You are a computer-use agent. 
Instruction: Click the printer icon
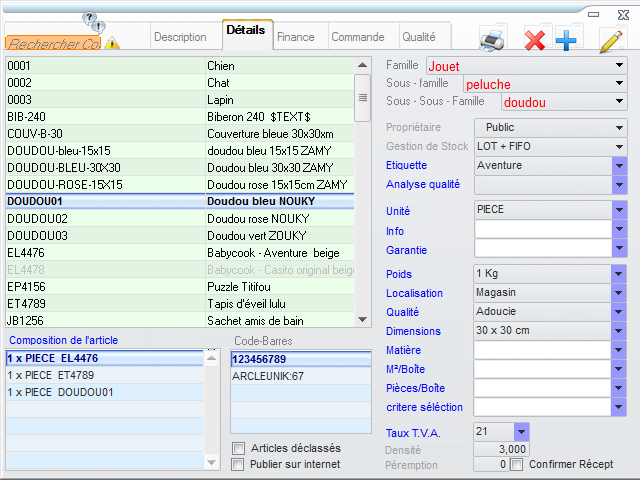(x=493, y=40)
